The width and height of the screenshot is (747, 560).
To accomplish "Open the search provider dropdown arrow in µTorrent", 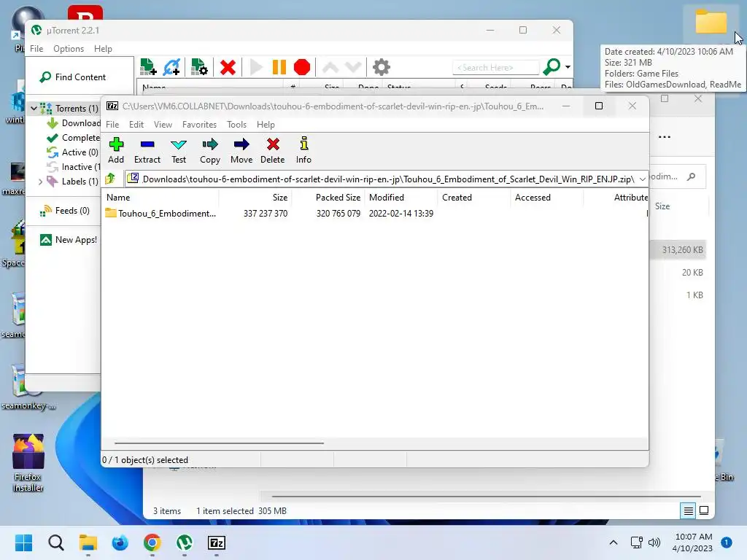I will (x=568, y=67).
